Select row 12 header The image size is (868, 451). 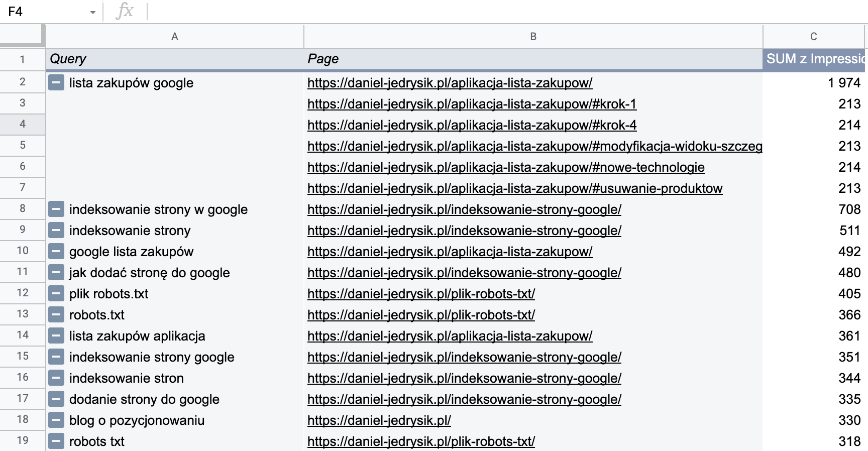[22, 293]
